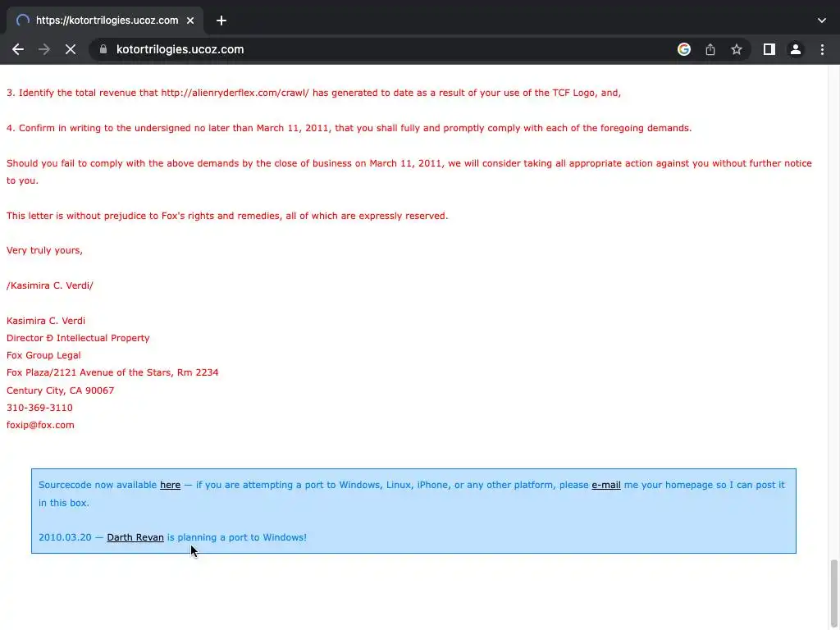Share this page via share icon
Screen dimensions: 840x630
(710, 49)
